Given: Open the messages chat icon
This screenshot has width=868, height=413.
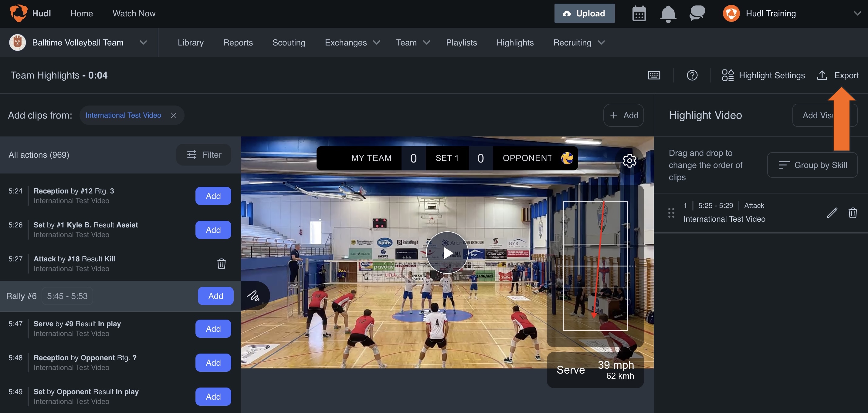Looking at the screenshot, I should pyautogui.click(x=697, y=13).
